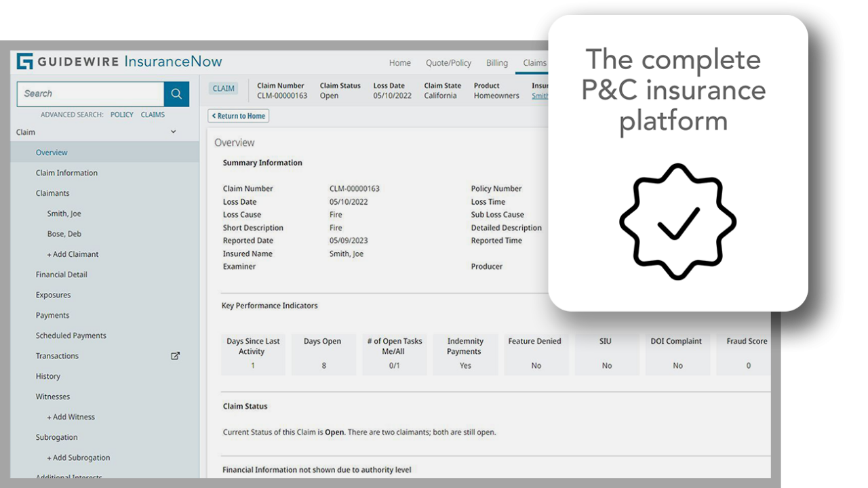This screenshot has width=868, height=488.
Task: Click Indemnity Payments indicator tile
Action: click(x=465, y=353)
